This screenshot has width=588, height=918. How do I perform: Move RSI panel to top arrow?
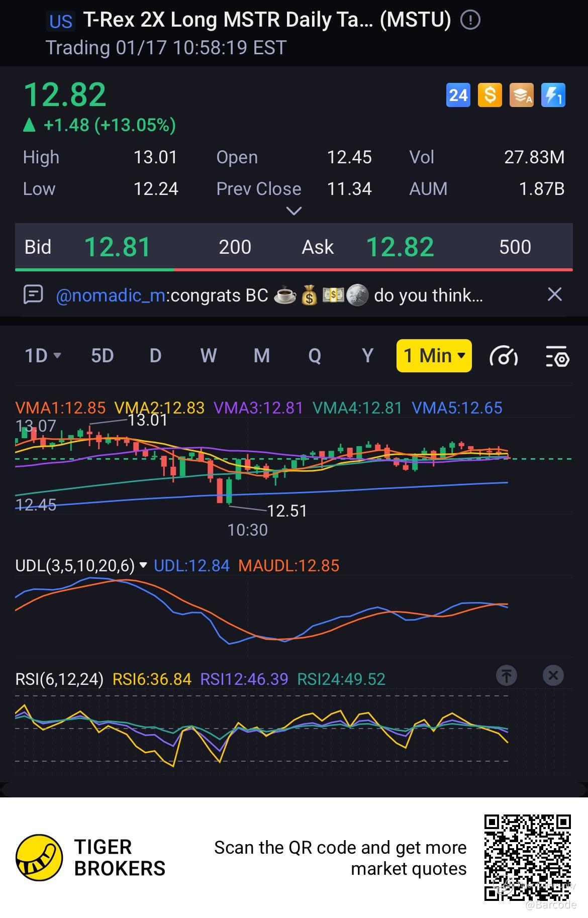507,675
